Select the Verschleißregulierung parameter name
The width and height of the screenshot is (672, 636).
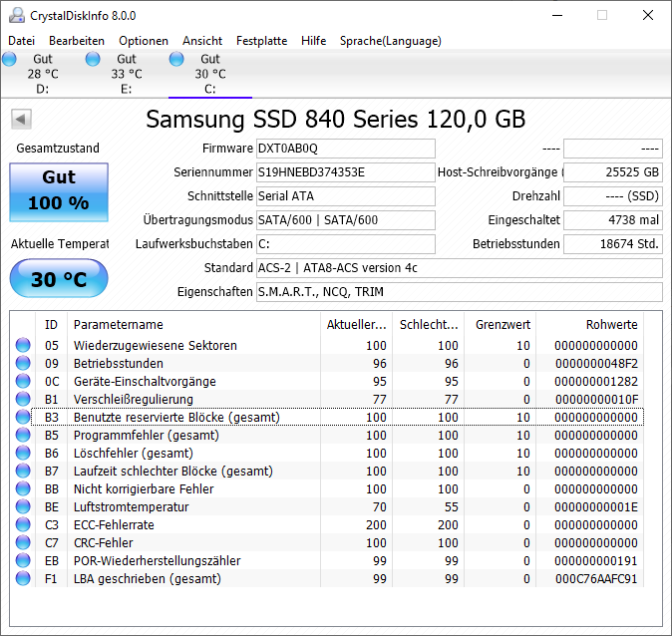(x=134, y=400)
